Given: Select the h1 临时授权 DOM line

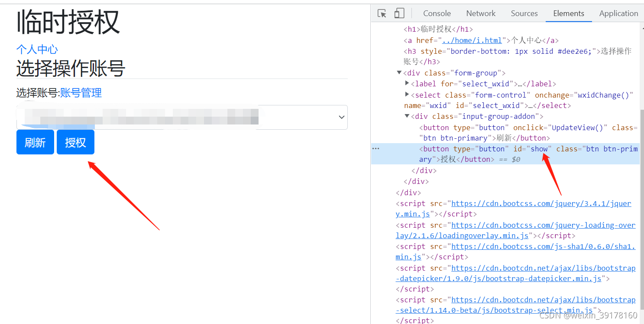Looking at the screenshot, I should pos(438,29).
